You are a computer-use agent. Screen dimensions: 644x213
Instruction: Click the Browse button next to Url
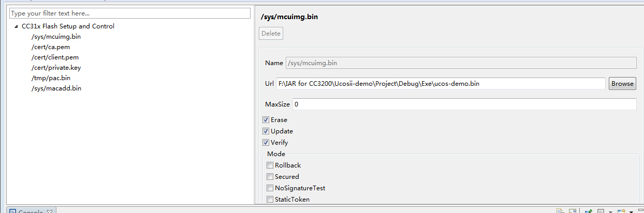pos(622,84)
